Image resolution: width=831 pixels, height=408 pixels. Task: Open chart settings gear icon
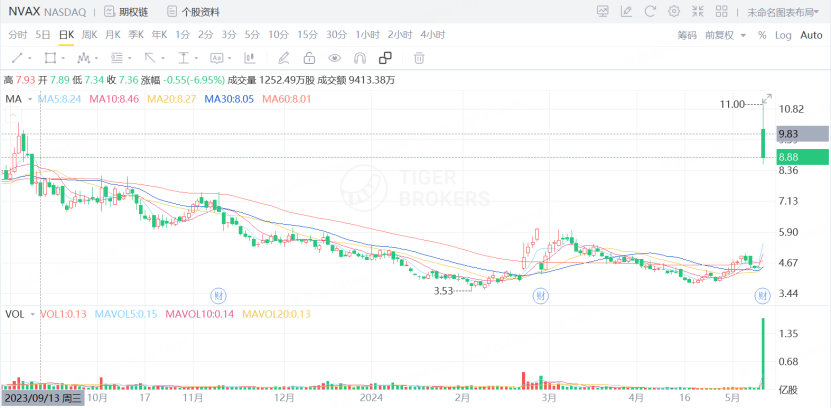click(x=674, y=11)
